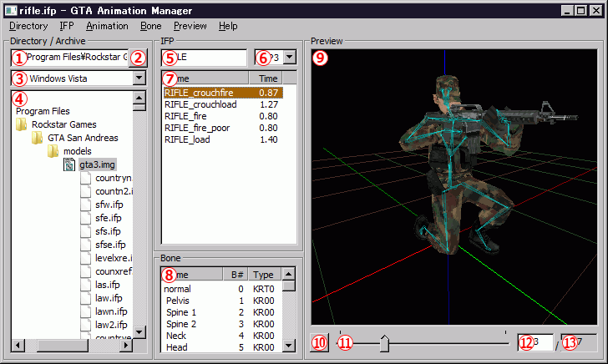This screenshot has width=608, height=364.
Task: Click file icon next to sfe.ifp
Action: 86,218
